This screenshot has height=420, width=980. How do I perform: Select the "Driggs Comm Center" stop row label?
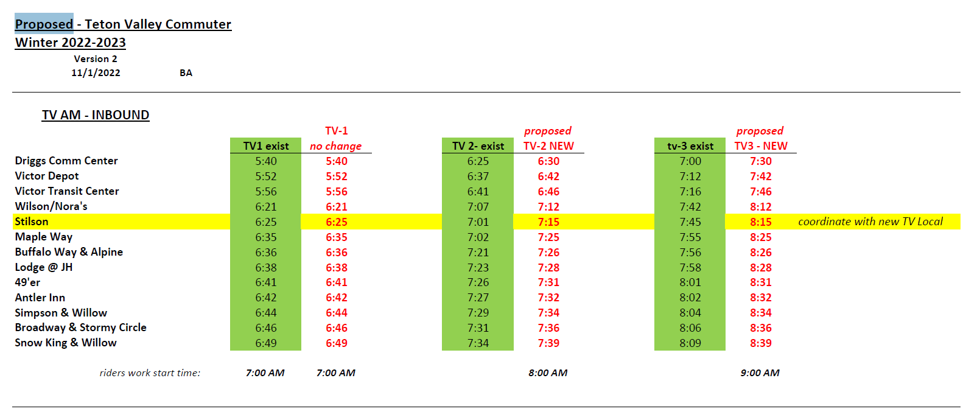coord(66,161)
